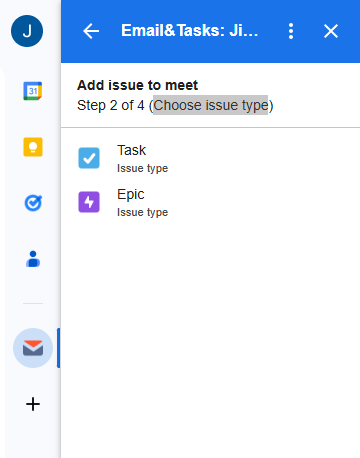Click the blue Task checkmark icon

point(89,158)
